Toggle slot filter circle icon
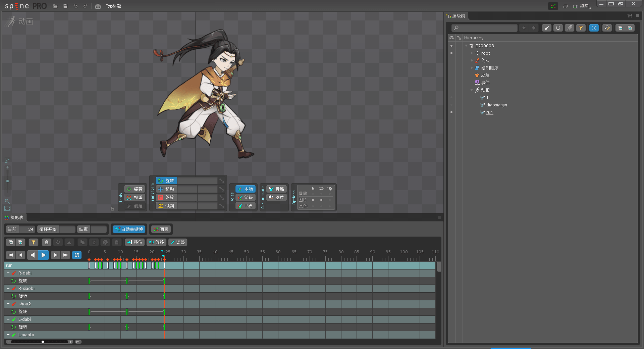 558,28
